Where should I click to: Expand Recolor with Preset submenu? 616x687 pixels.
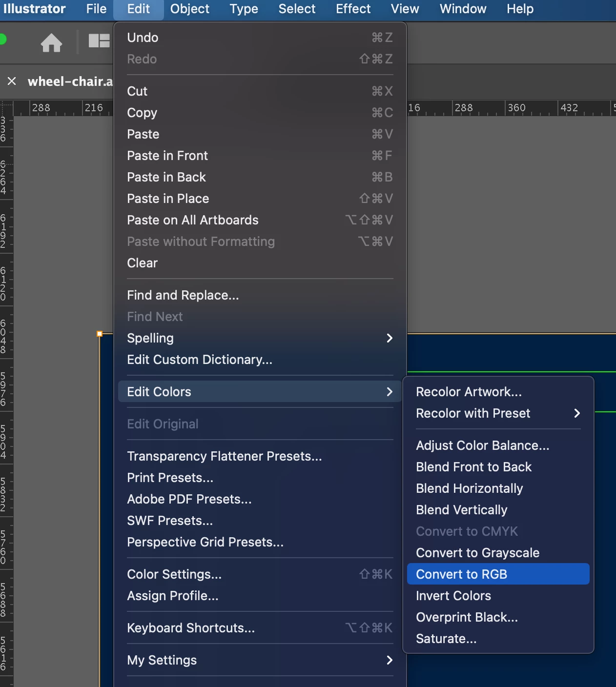click(498, 413)
